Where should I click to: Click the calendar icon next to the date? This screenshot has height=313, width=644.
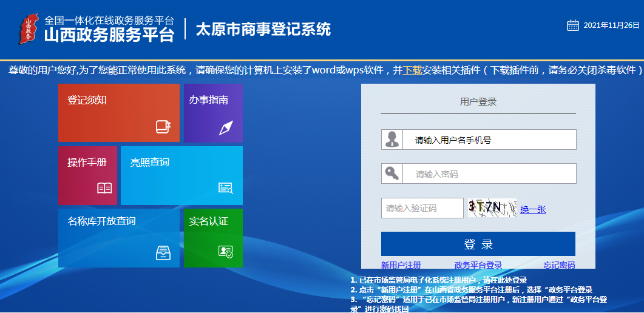click(x=573, y=25)
